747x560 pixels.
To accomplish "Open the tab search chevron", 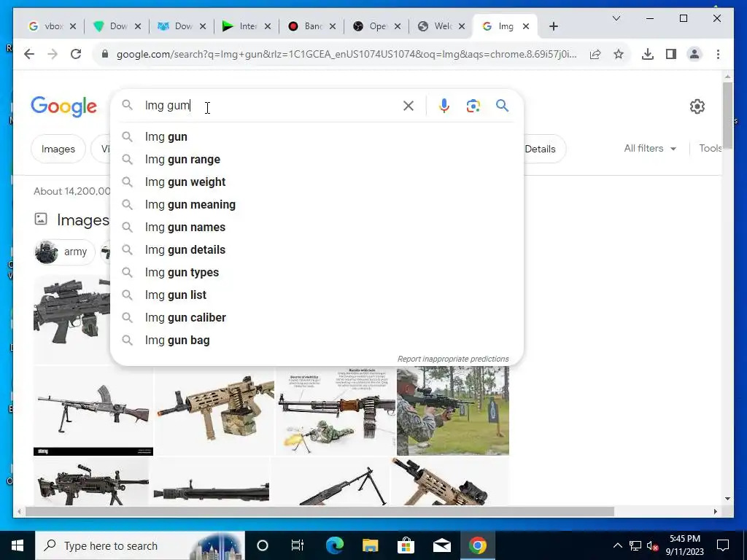I will click(616, 18).
